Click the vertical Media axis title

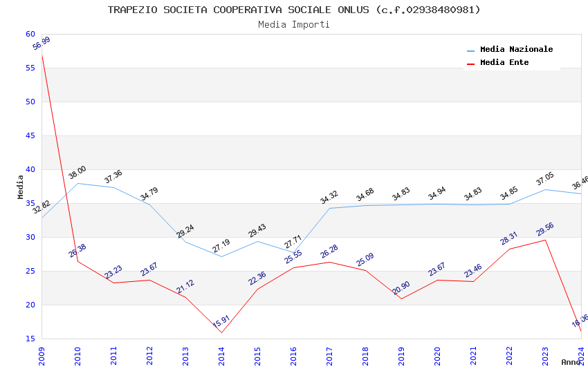coord(20,187)
